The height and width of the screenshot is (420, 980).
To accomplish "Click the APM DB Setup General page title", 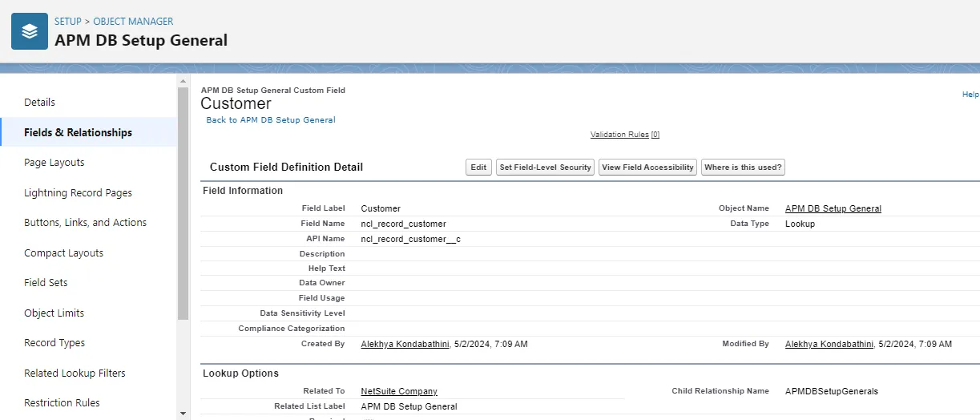I will (141, 40).
